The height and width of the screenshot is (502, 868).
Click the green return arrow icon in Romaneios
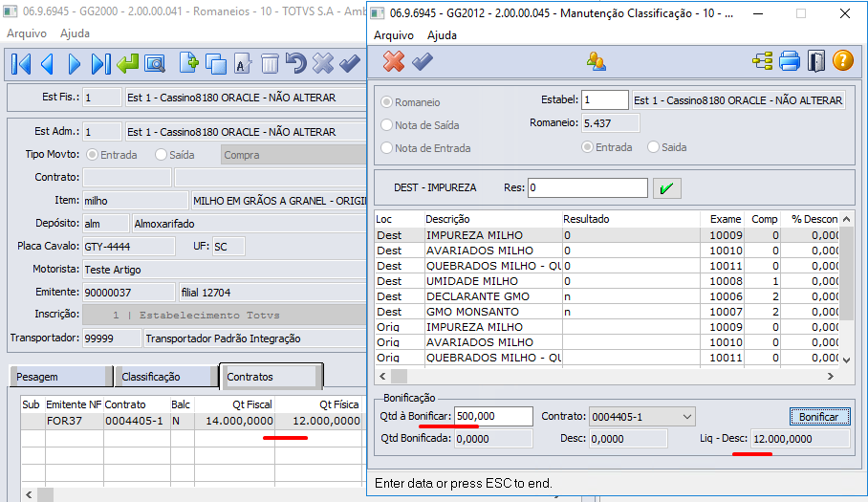[128, 64]
